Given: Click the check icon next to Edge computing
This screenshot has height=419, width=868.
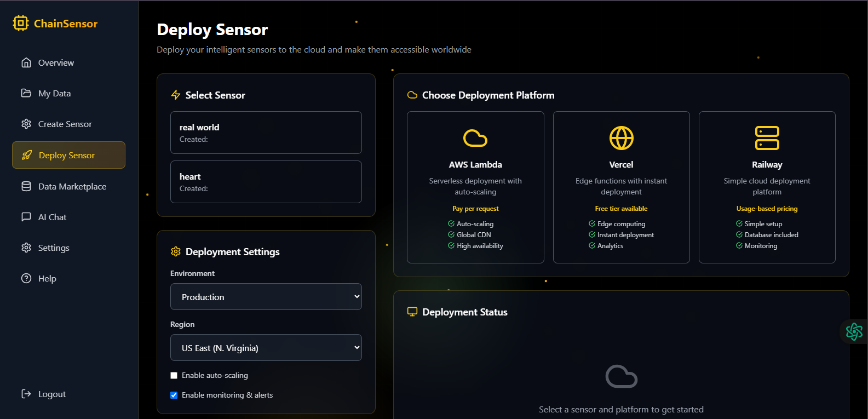Looking at the screenshot, I should tap(592, 223).
